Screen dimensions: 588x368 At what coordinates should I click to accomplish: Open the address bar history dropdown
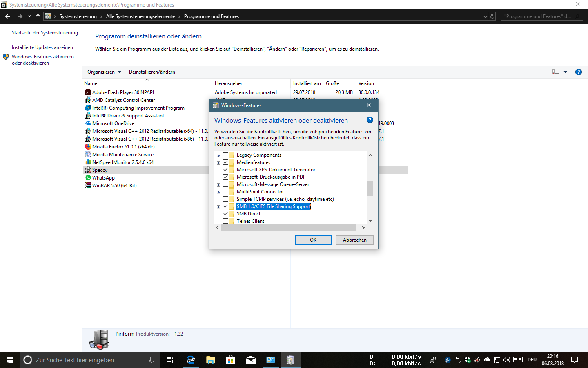point(485,16)
